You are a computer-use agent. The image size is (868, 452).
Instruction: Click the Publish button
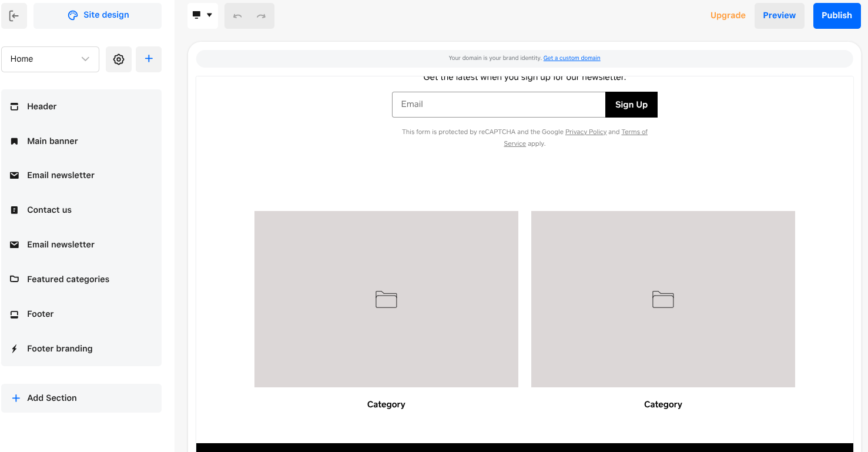[x=836, y=16]
